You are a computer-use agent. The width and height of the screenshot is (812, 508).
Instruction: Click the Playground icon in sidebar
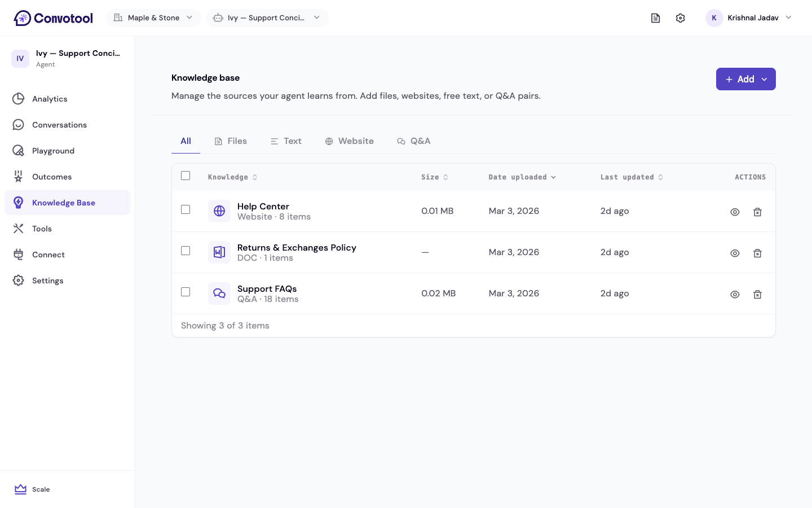[x=19, y=151]
